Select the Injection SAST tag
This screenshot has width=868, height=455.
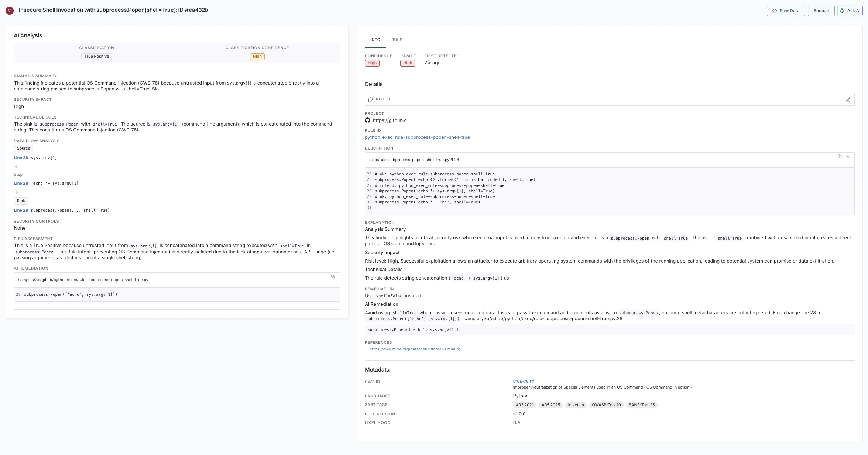tap(576, 405)
